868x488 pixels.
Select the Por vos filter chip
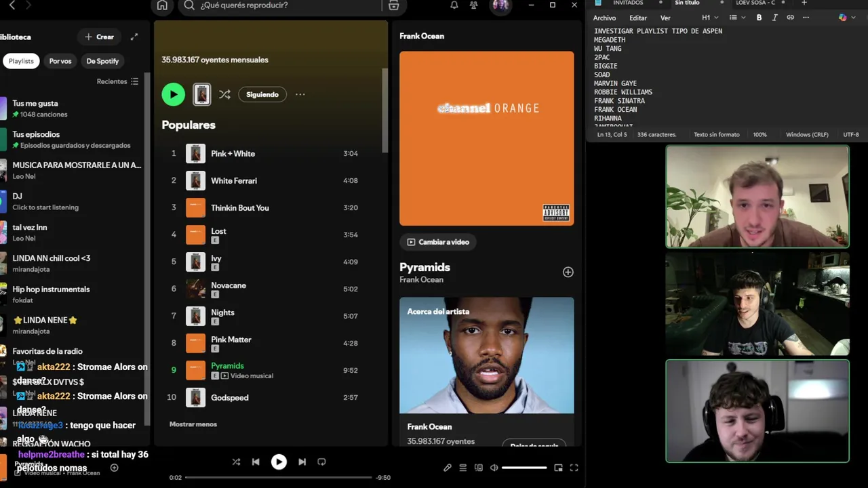pyautogui.click(x=60, y=61)
